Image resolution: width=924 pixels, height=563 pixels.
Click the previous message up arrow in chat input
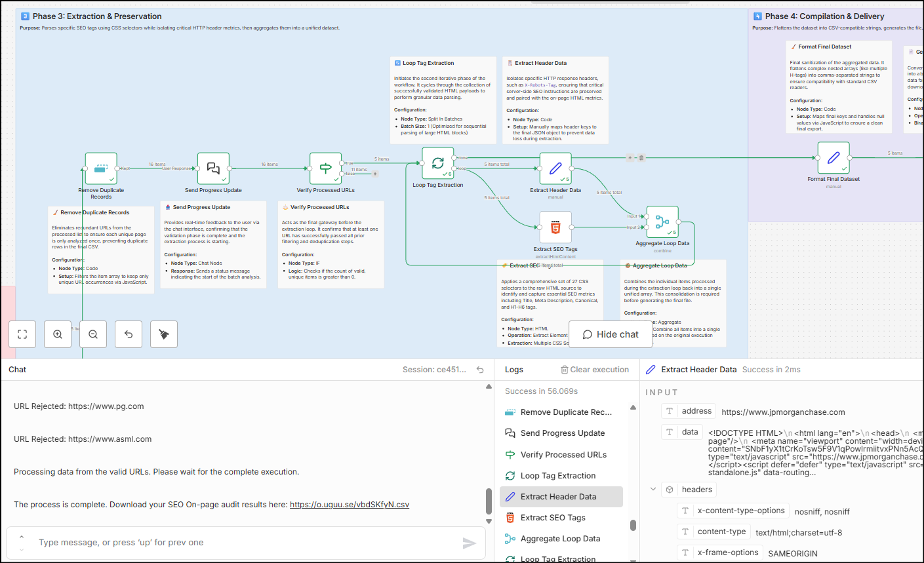pyautogui.click(x=22, y=537)
